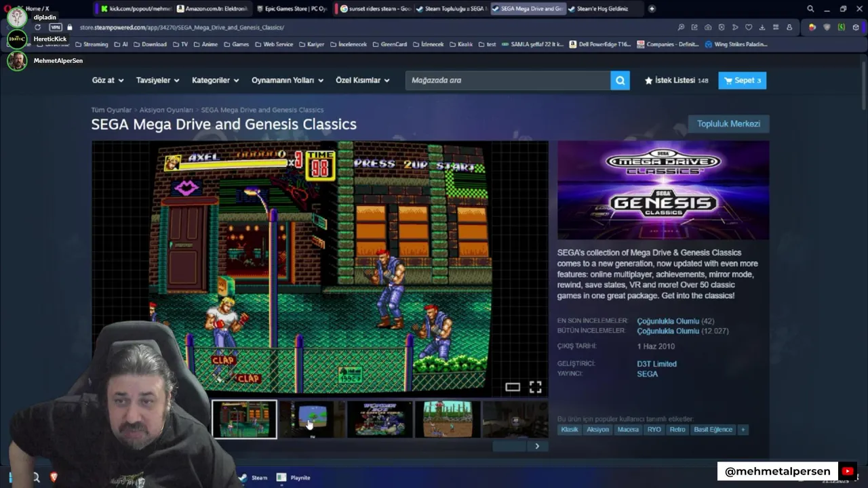Viewport: 868px width, 488px height.
Task: Click the screenshot strip scroll handle
Action: [510, 446]
